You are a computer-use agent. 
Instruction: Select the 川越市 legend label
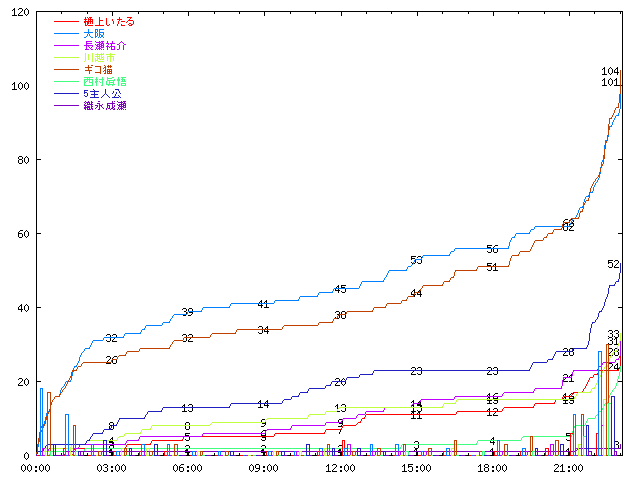click(x=98, y=58)
